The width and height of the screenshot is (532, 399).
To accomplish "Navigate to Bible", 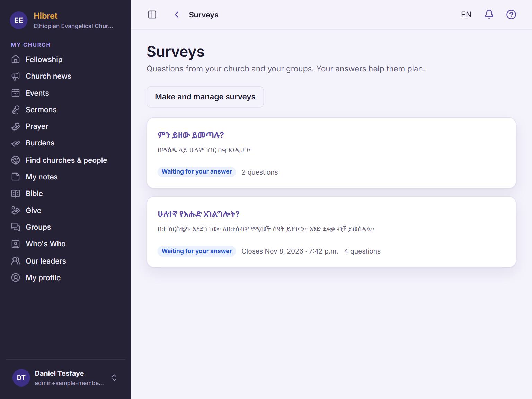I will [x=65, y=194].
